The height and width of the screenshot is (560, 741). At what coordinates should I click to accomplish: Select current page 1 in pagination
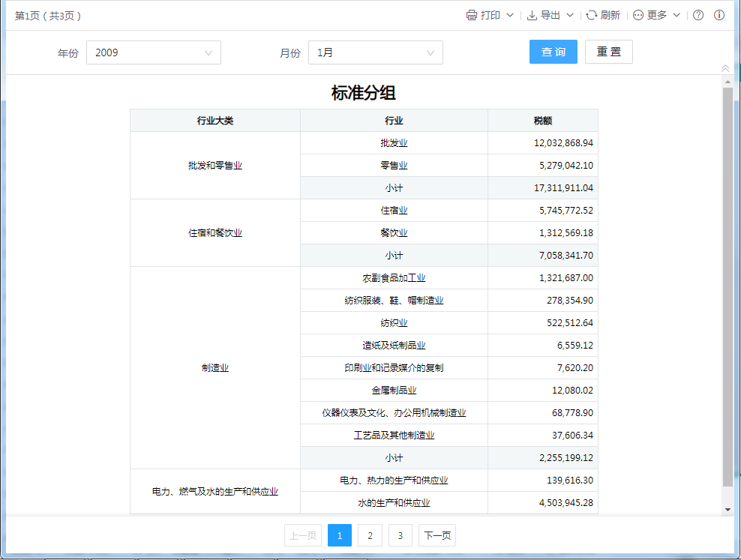point(340,535)
